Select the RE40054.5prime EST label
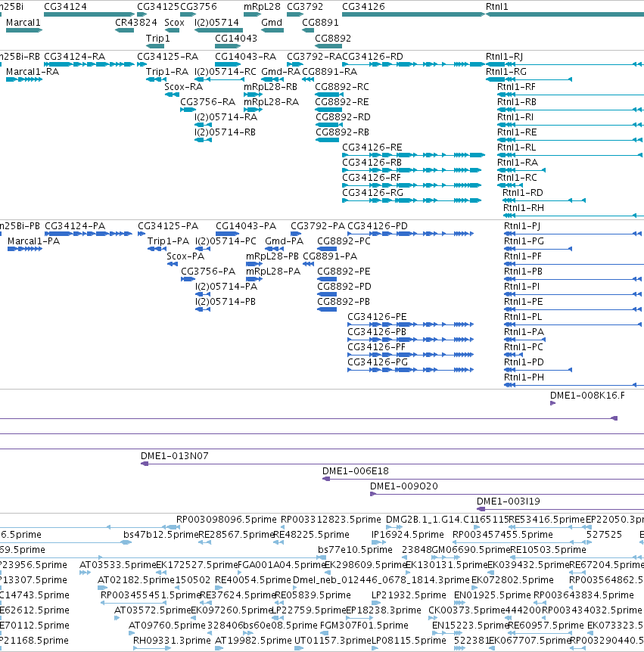 [253, 580]
